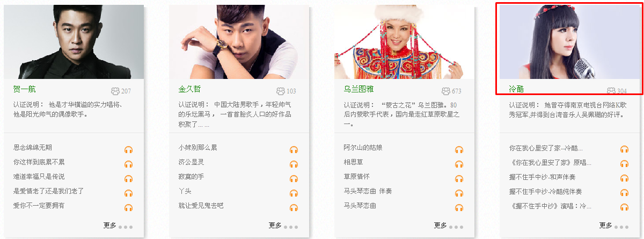
Task: Expand 更多 songs under 冷酷
Action: [x=605, y=226]
